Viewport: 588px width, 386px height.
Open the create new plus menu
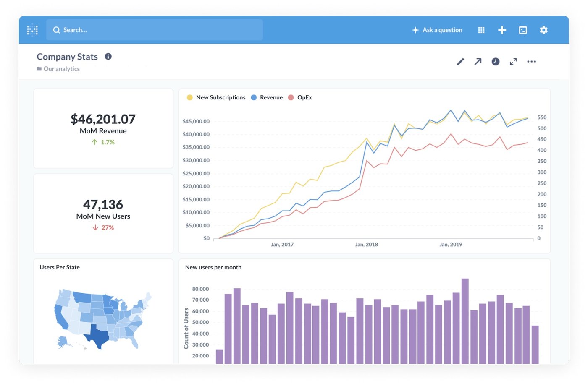pos(502,30)
